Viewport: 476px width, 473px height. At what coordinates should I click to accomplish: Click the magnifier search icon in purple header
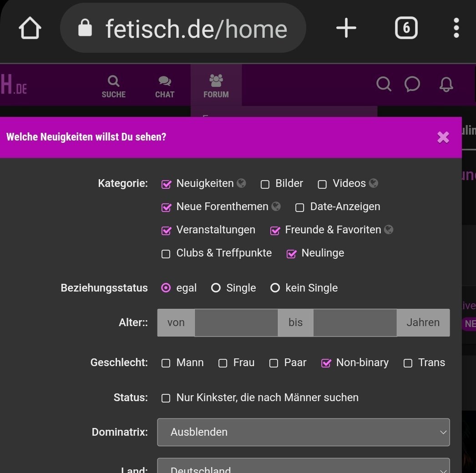(384, 84)
